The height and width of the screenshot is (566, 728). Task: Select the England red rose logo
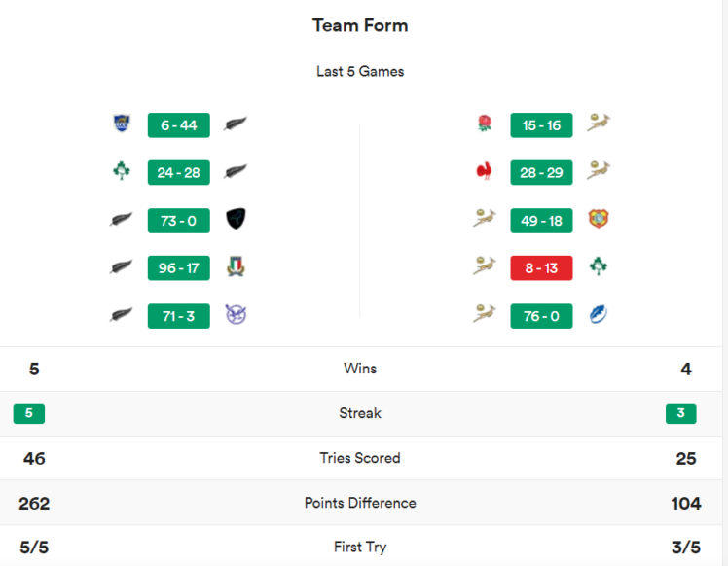pos(484,124)
